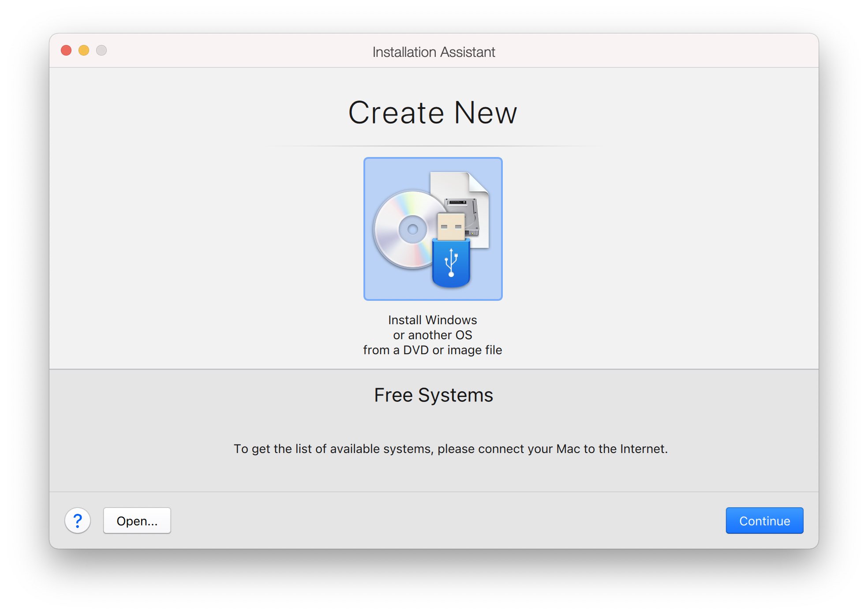Open help with the question mark button
The image size is (868, 614).
click(x=78, y=520)
